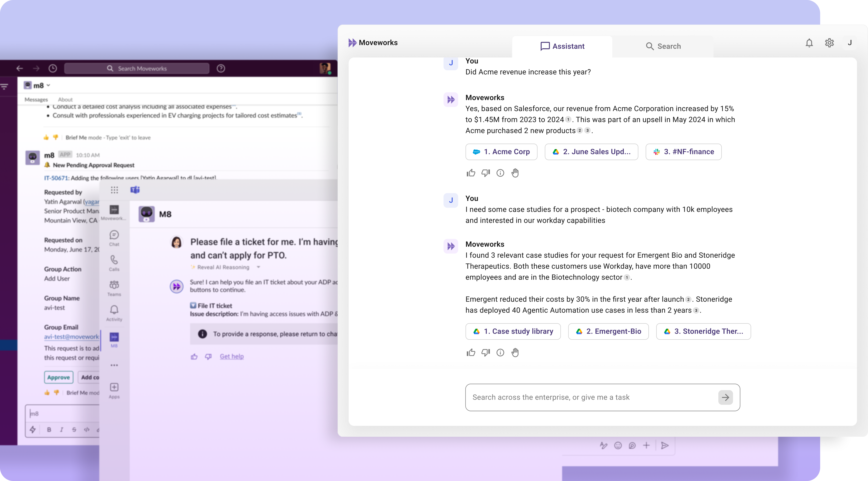Screen dimensions: 868x481
Task: Click thumbs up on the Acme revenue answer
Action: click(x=471, y=173)
